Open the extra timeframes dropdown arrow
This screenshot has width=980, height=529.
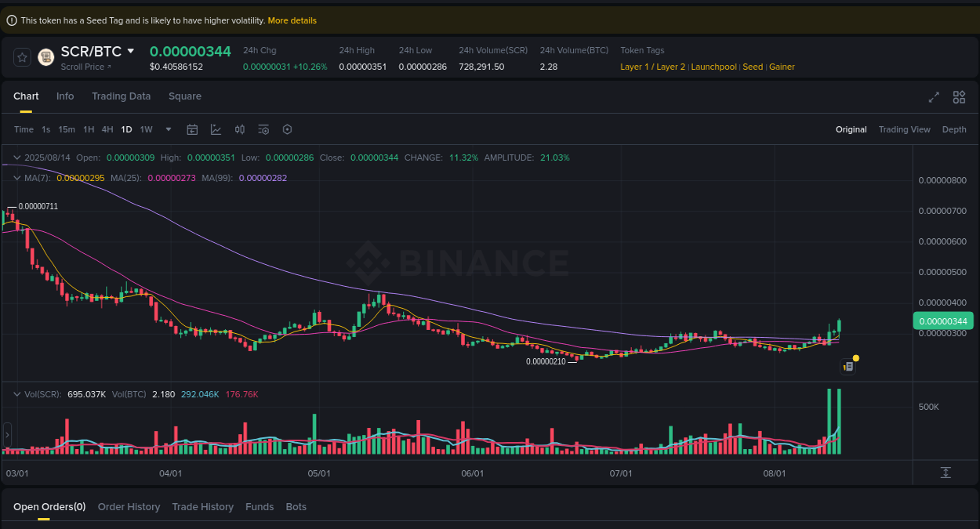(x=168, y=129)
